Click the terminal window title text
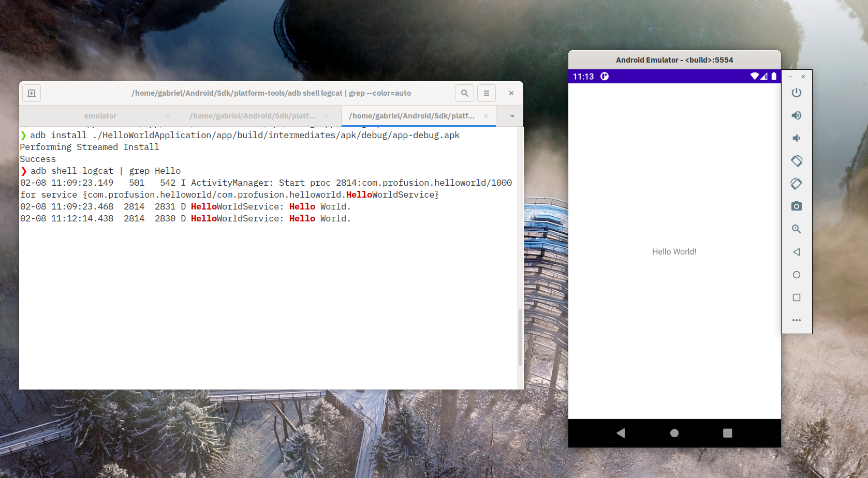The image size is (868, 478). click(271, 93)
